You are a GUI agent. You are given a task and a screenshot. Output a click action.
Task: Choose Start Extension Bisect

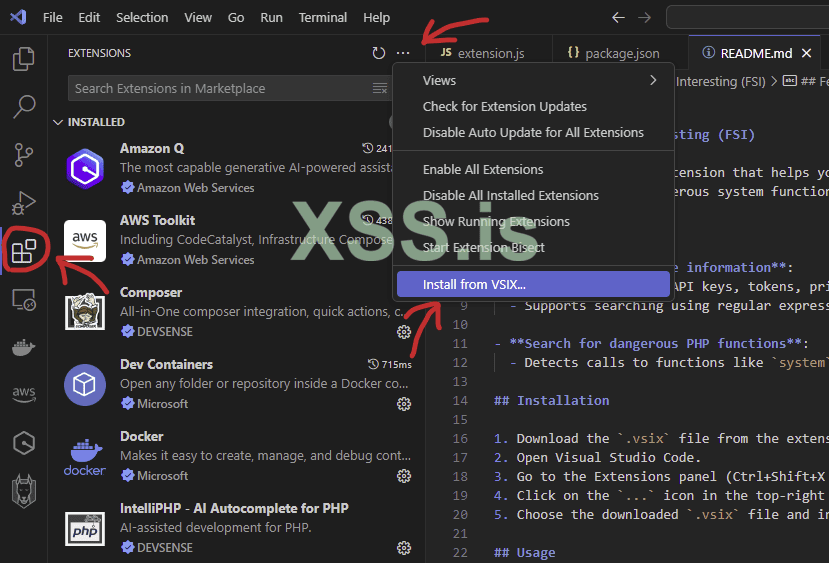pos(533,247)
